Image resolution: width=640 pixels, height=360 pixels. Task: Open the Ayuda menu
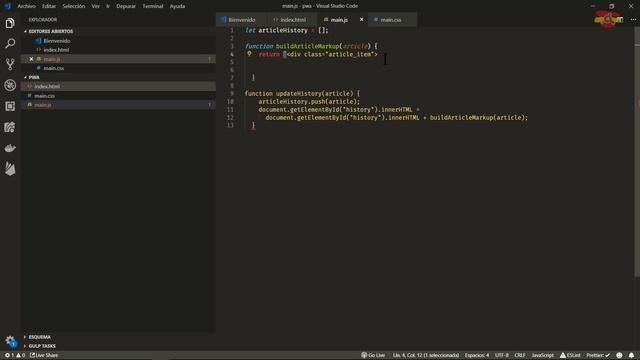click(177, 6)
